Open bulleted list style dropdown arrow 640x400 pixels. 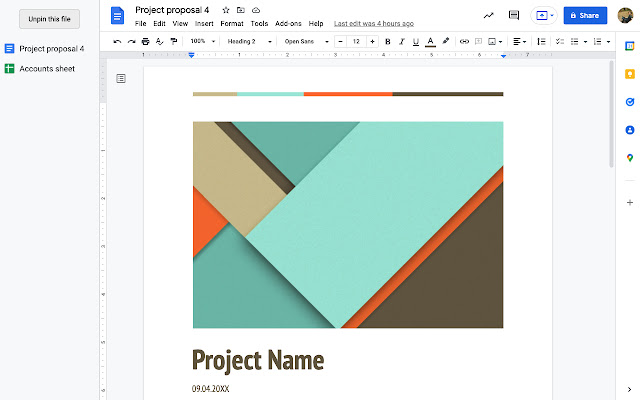(585, 42)
